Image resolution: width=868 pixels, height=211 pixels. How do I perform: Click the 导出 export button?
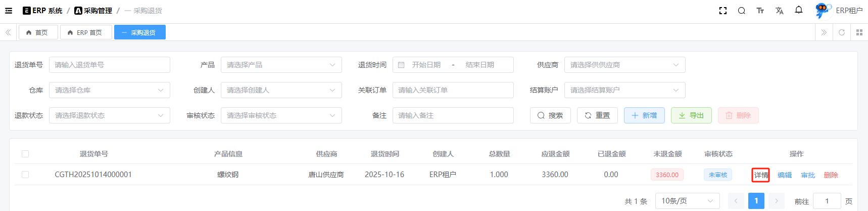click(x=691, y=115)
